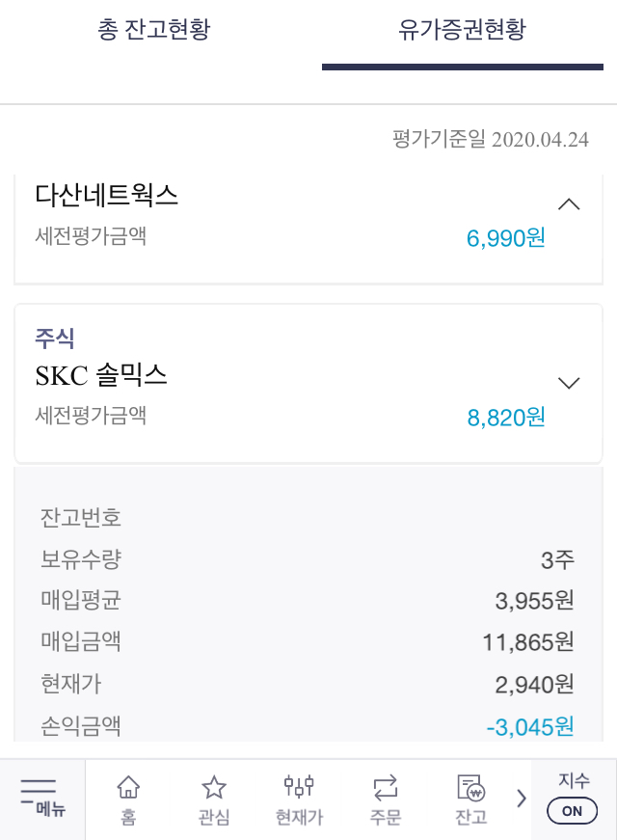Tap the Home house icon

point(128,788)
